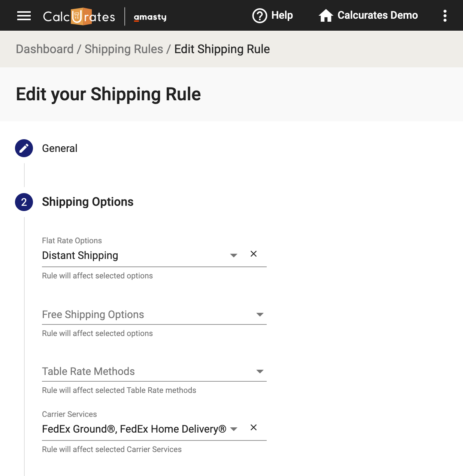Click the Calcurates Demo account label
This screenshot has width=463, height=476.
coord(377,15)
